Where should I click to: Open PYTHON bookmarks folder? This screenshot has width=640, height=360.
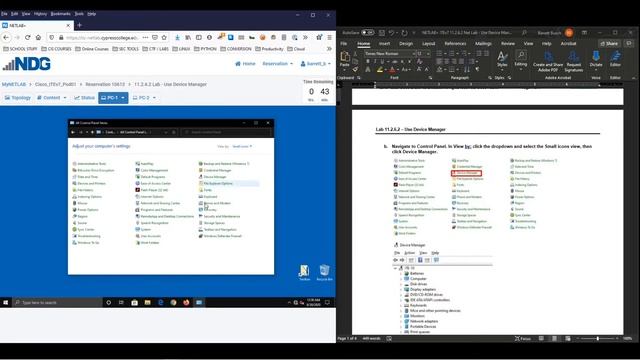(x=206, y=49)
